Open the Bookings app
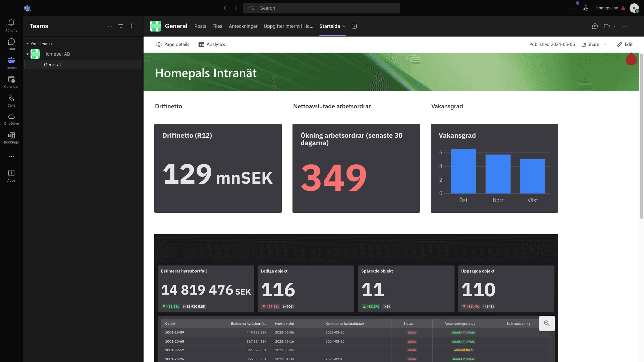The width and height of the screenshot is (644, 362). 11,138
